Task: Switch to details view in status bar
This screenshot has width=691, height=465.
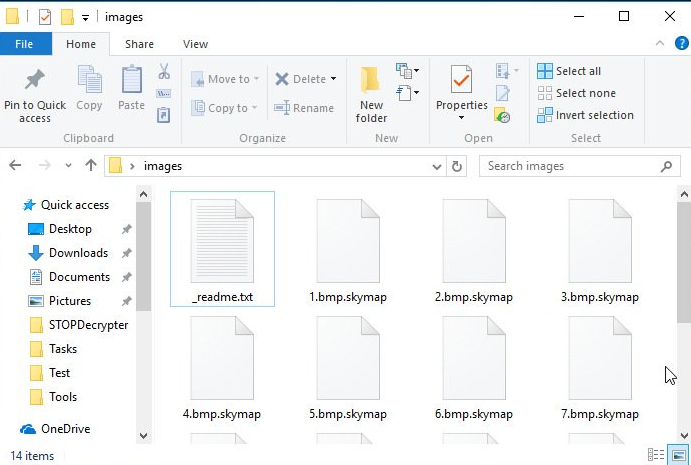Action: (657, 455)
